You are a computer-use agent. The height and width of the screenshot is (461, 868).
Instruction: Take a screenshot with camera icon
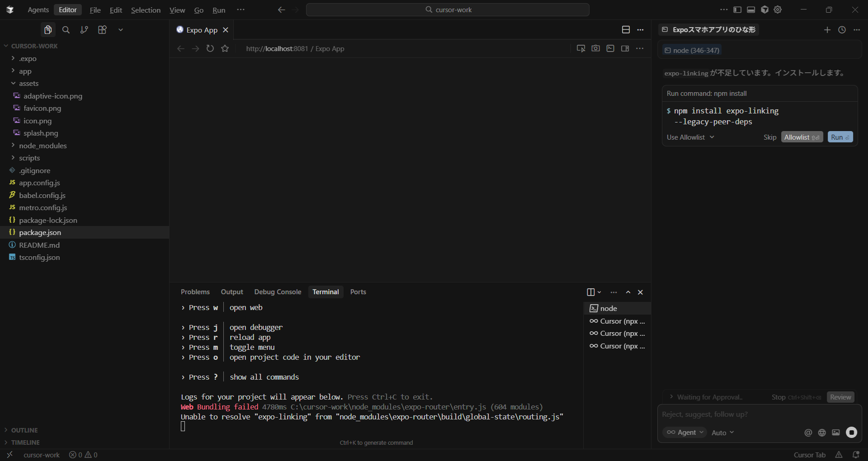(595, 48)
